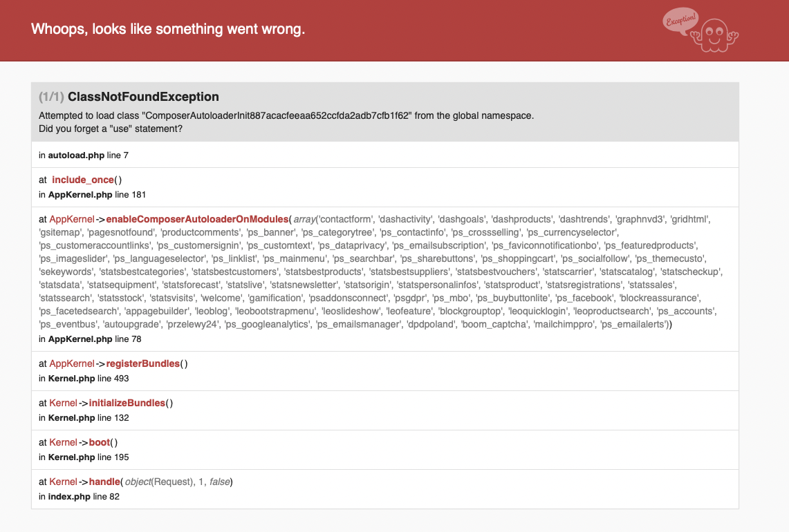Viewport: 789px width, 532px height.
Task: Click the enableComposerAutoloaderOnModules method link
Action: click(x=197, y=219)
